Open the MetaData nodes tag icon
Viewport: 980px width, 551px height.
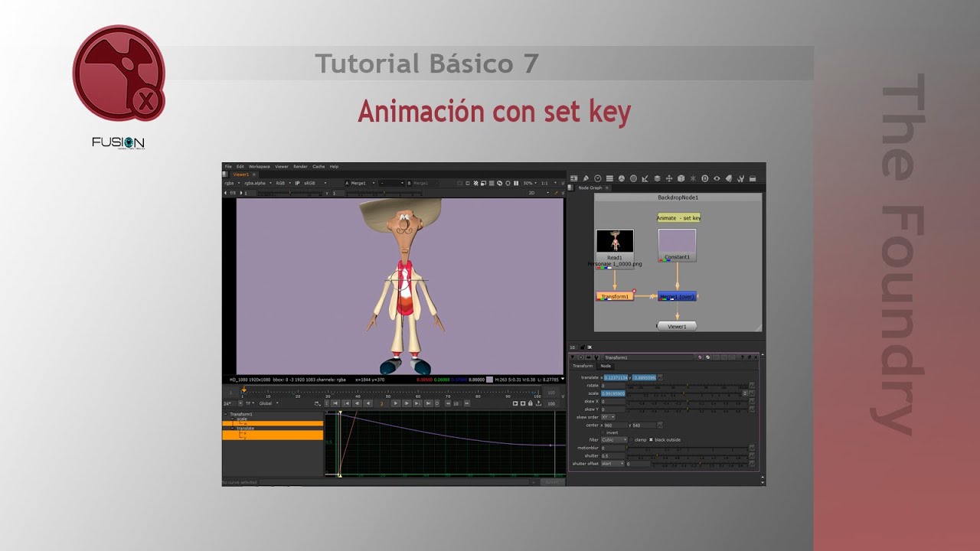click(x=729, y=178)
